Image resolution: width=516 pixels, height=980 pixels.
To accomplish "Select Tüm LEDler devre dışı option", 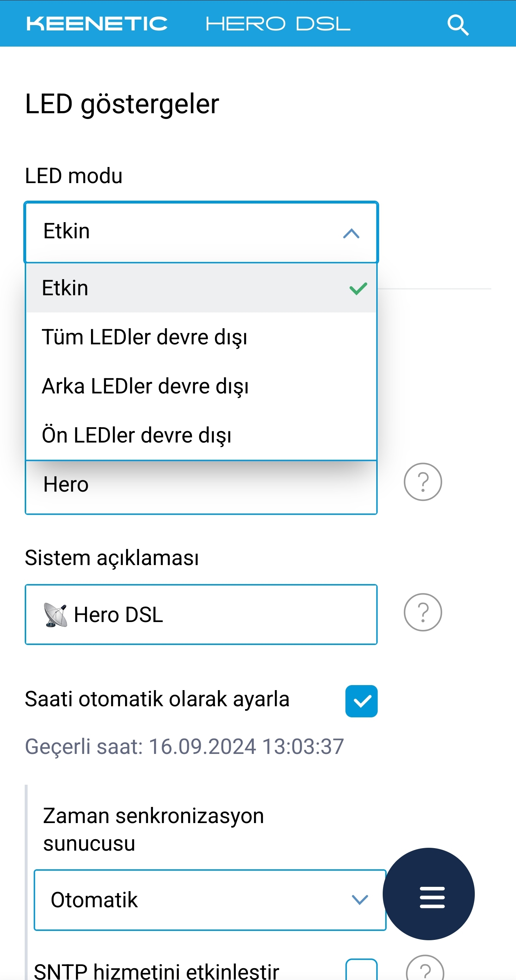I will 201,337.
